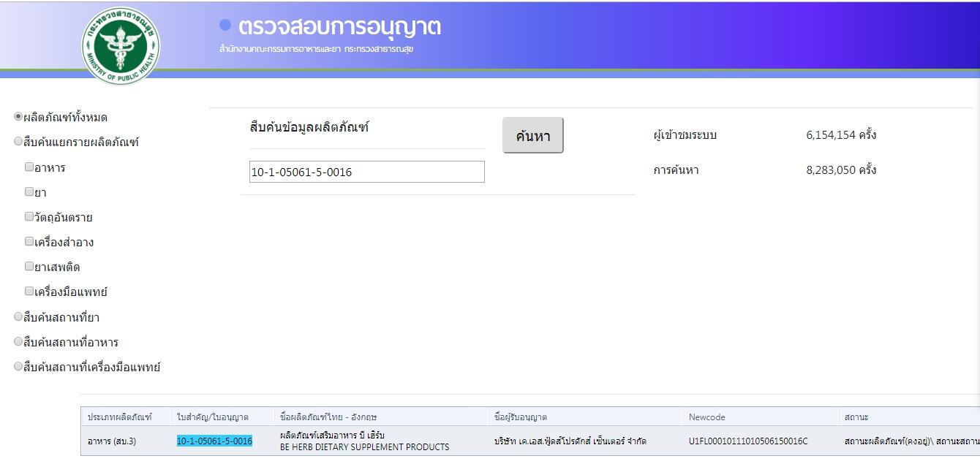The width and height of the screenshot is (980, 475).
Task: Click the BE HERB product name cell
Action: [364, 441]
